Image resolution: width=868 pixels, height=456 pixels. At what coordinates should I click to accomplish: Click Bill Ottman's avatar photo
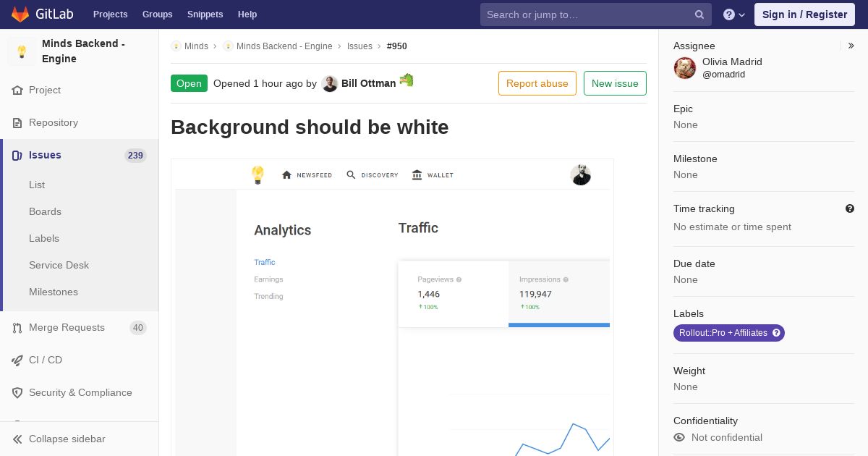coord(330,84)
